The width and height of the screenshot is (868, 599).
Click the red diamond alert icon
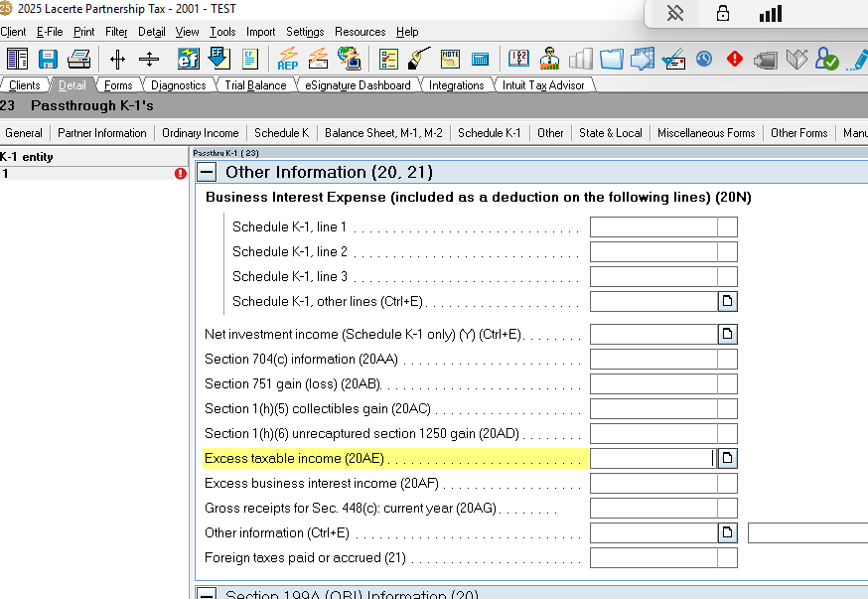coord(735,59)
